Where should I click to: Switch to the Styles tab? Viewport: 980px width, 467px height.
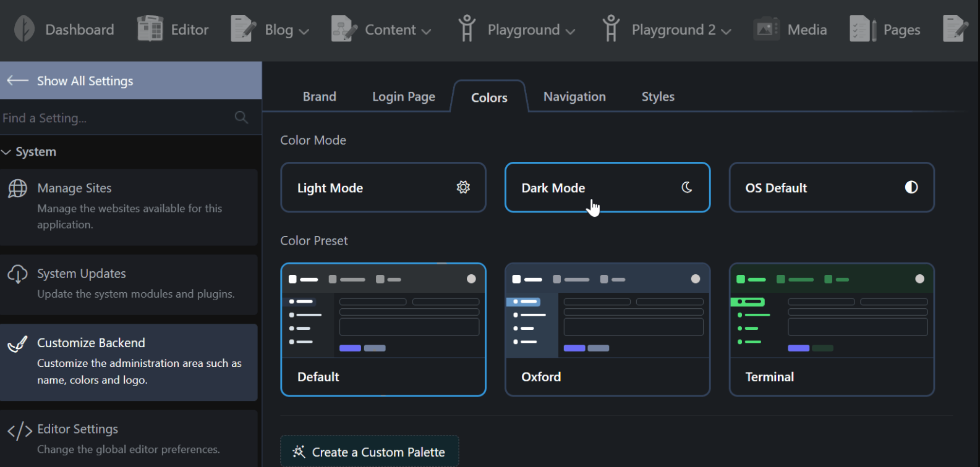(658, 96)
